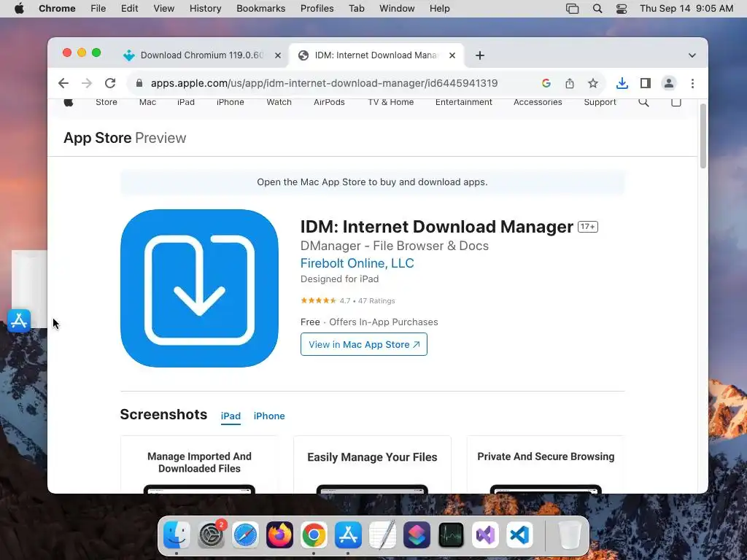The height and width of the screenshot is (560, 747).
Task: Click the Google icon in address bar
Action: (x=546, y=83)
